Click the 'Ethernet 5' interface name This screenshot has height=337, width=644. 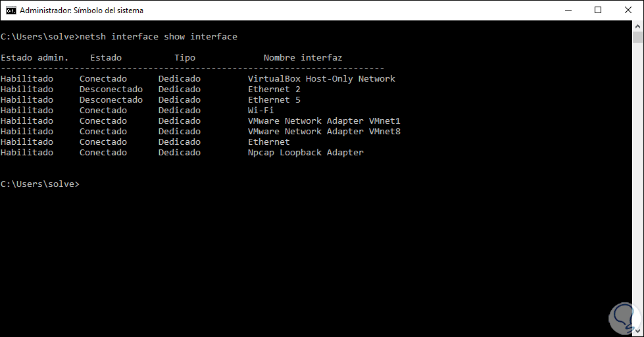click(274, 100)
